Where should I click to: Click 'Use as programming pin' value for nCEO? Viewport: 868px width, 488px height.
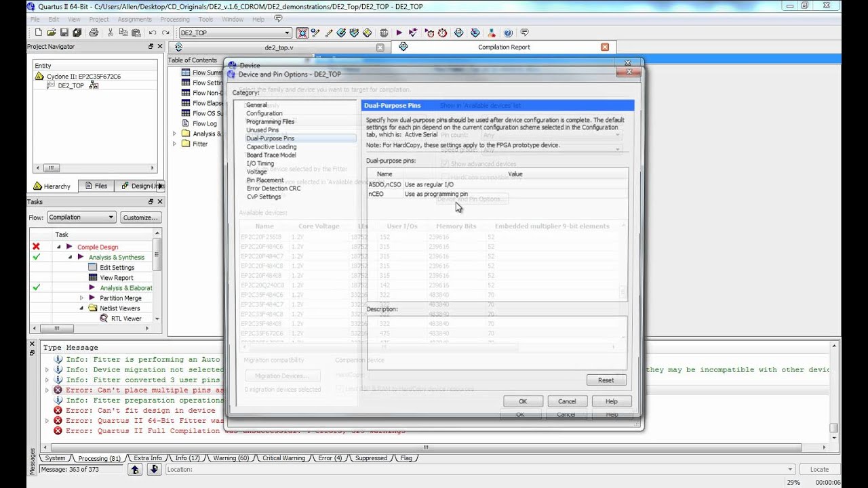click(436, 194)
